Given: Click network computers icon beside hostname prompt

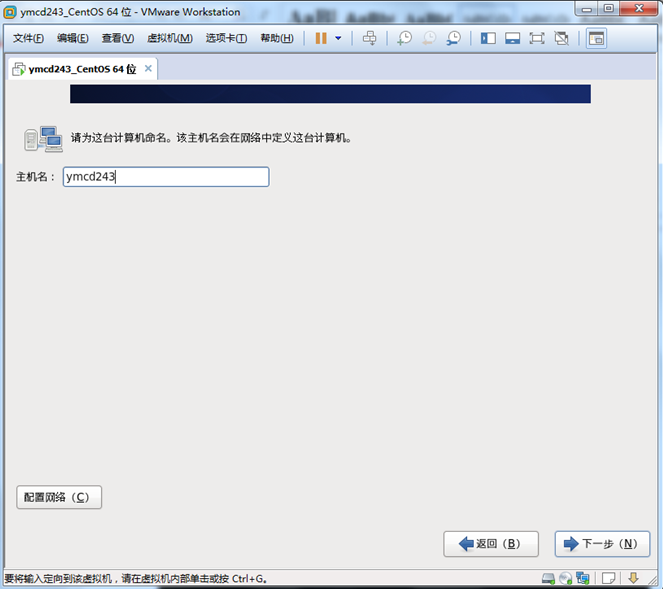Looking at the screenshot, I should (44, 139).
